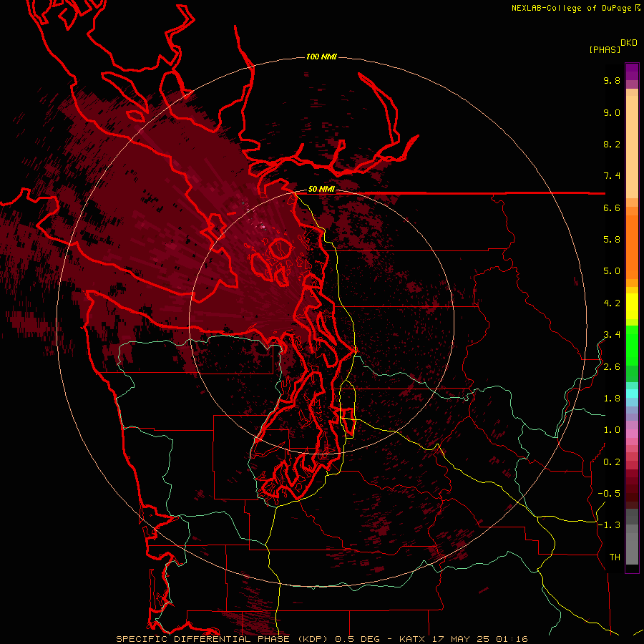This screenshot has width=644, height=644.
Task: Click the 1.8 legend value
Action: pyautogui.click(x=612, y=399)
